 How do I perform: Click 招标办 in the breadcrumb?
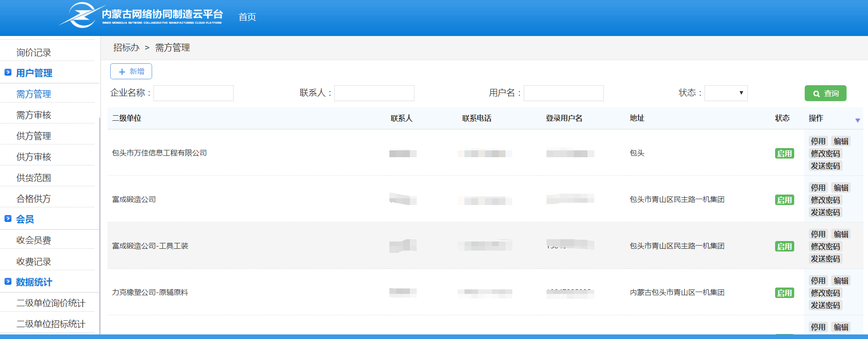click(126, 48)
